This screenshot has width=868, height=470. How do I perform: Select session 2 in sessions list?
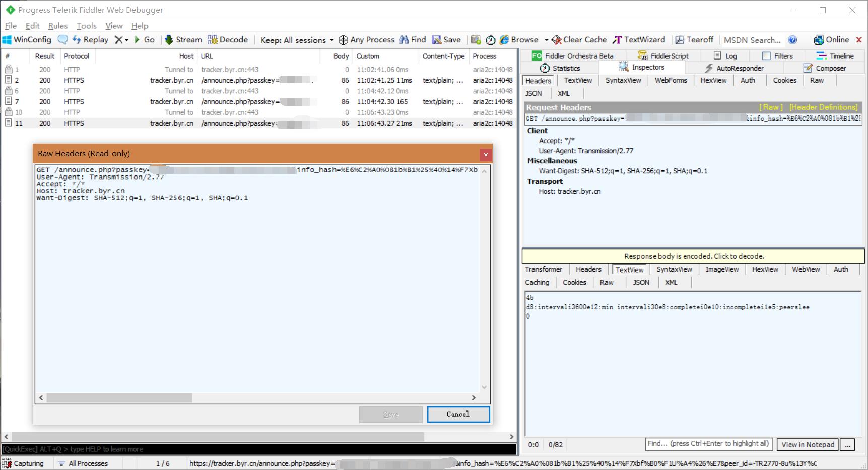[x=259, y=80]
